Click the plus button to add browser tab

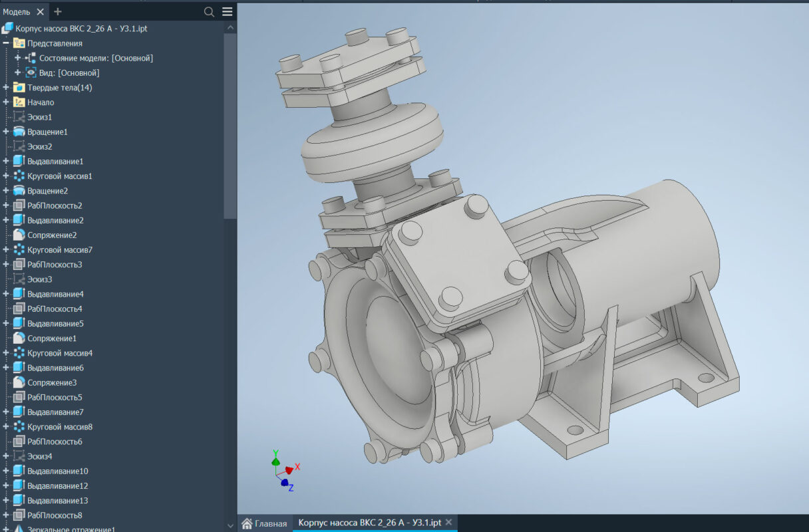point(57,11)
